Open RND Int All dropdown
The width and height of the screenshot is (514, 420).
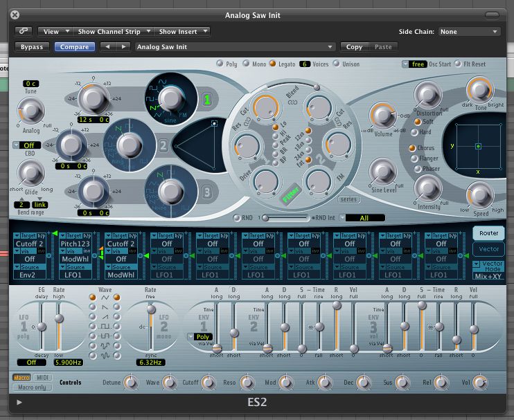pos(362,218)
